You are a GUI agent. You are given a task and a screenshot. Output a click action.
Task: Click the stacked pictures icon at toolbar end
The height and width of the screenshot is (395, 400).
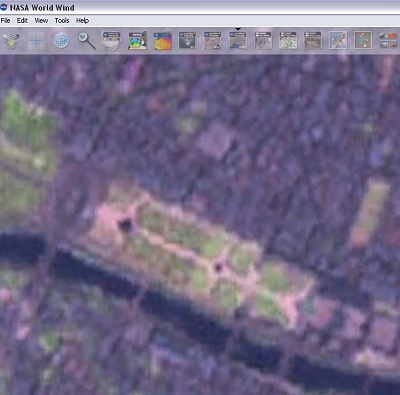388,41
